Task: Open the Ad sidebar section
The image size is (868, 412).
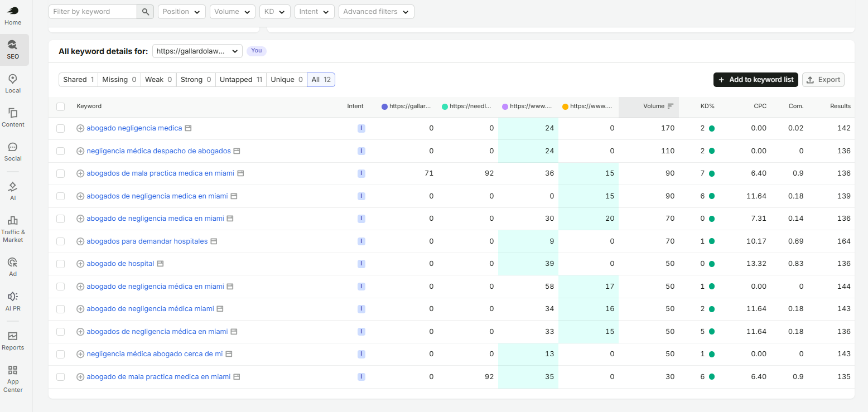Action: coord(13,267)
